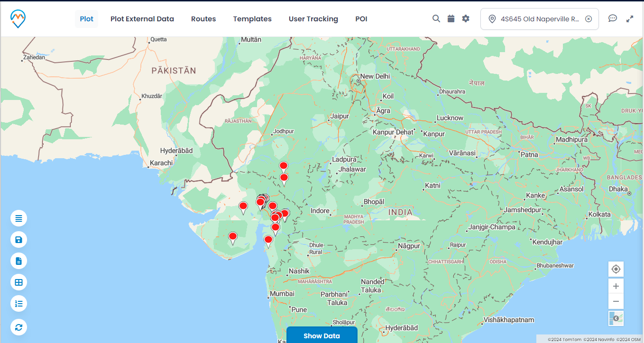Click the Lucknow city label
644x343 pixels.
click(x=450, y=118)
